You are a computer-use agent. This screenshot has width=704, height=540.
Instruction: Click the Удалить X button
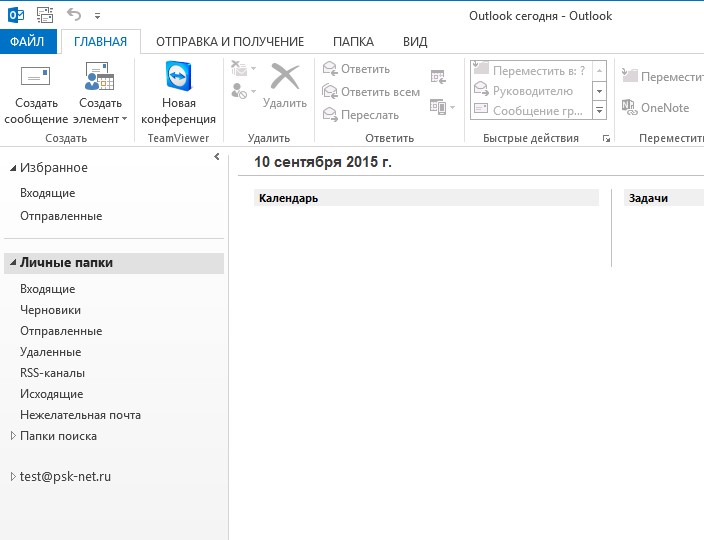285,85
